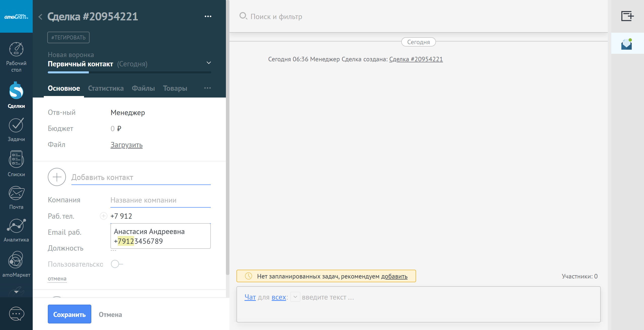Screen dimensions: 644x330
Task: Click the pipeline stage progress bar
Action: point(129,72)
